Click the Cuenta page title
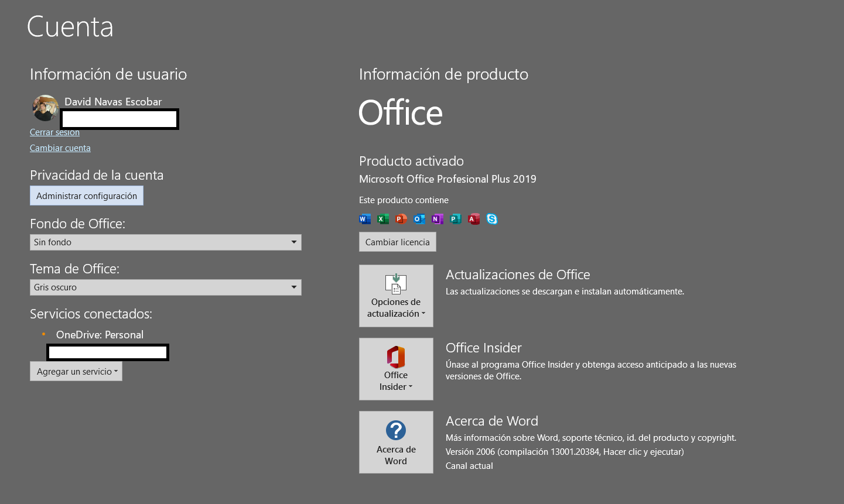 click(x=70, y=27)
